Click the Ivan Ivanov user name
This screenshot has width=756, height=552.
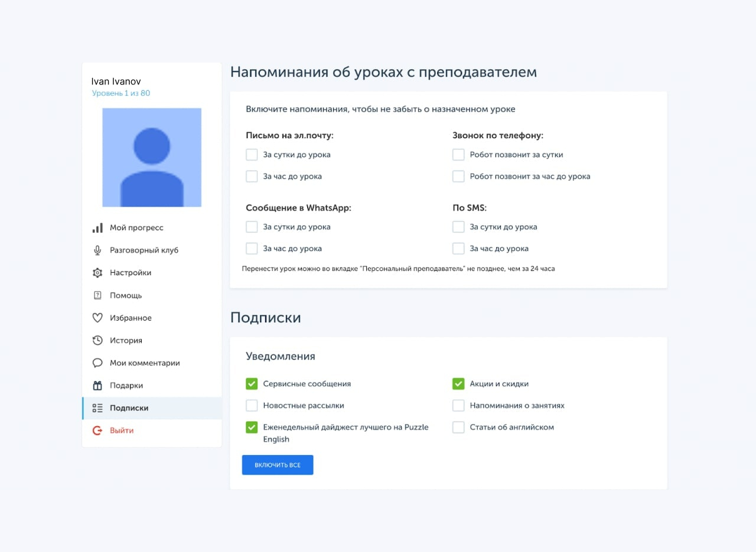coord(116,81)
